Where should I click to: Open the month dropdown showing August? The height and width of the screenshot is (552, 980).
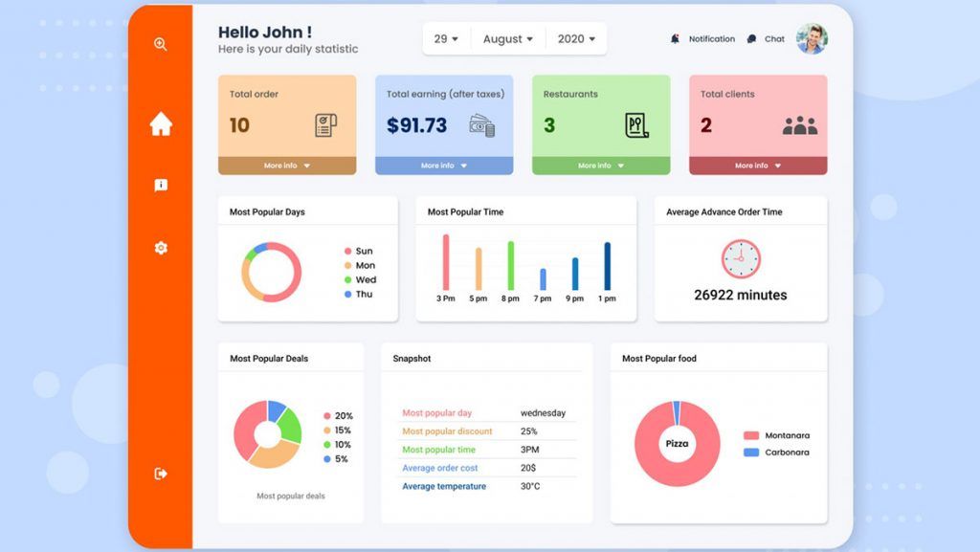tap(508, 38)
